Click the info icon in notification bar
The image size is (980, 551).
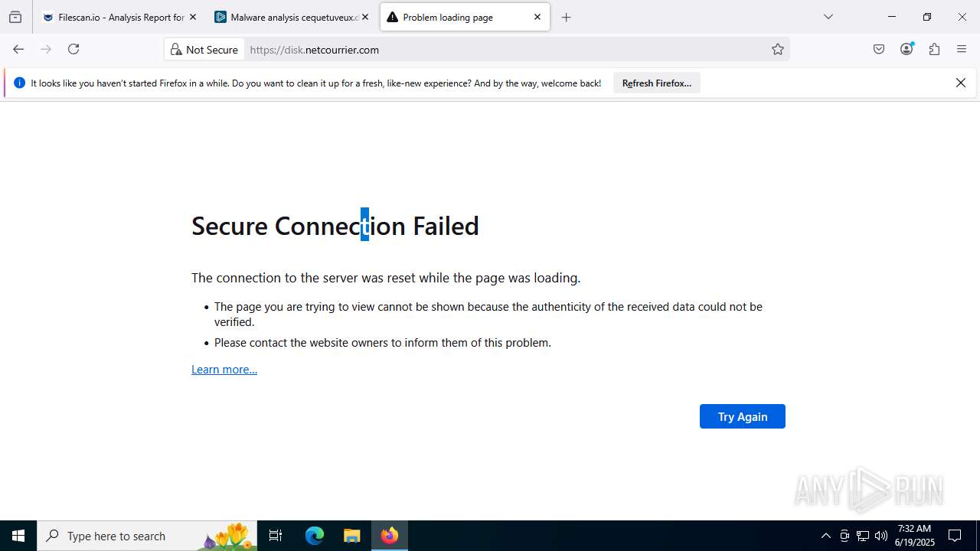[x=20, y=83]
